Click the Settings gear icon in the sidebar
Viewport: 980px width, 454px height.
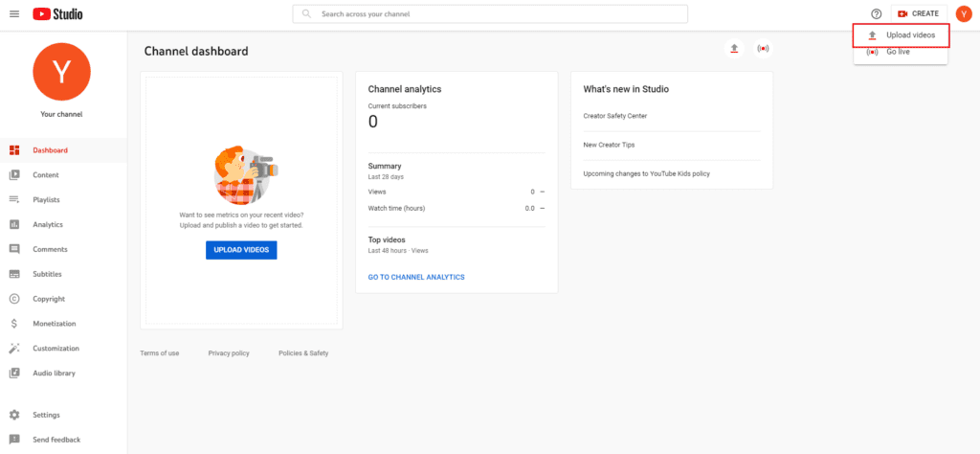click(14, 415)
